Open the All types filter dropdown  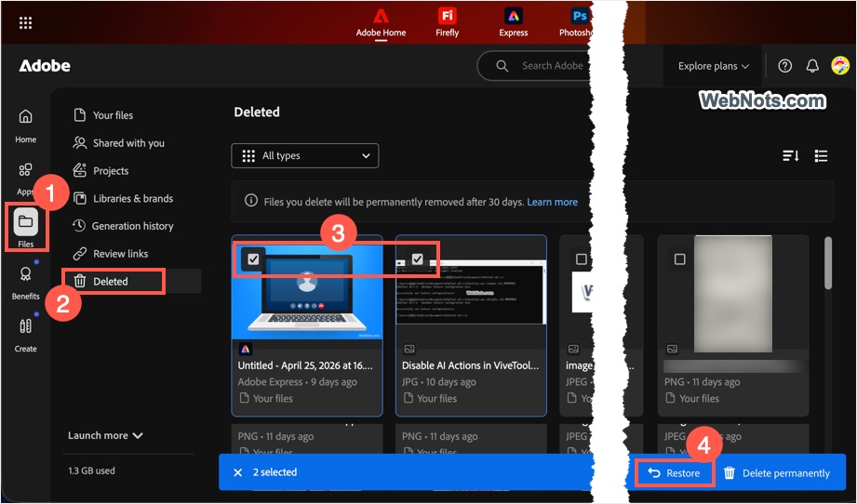[305, 155]
